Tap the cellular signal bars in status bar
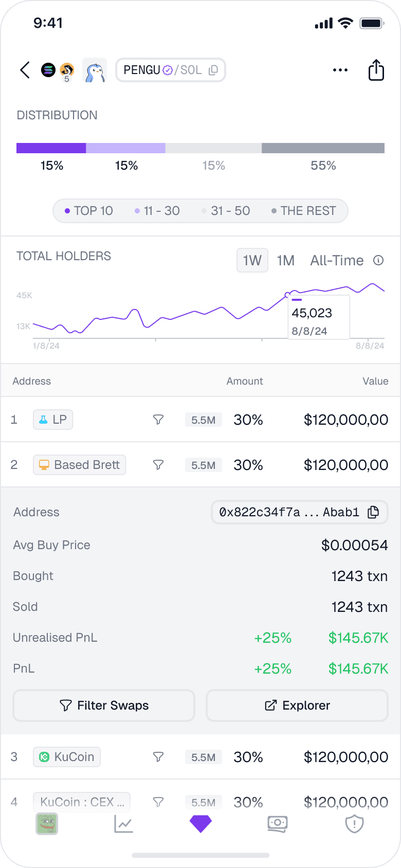The image size is (401, 868). click(x=324, y=24)
